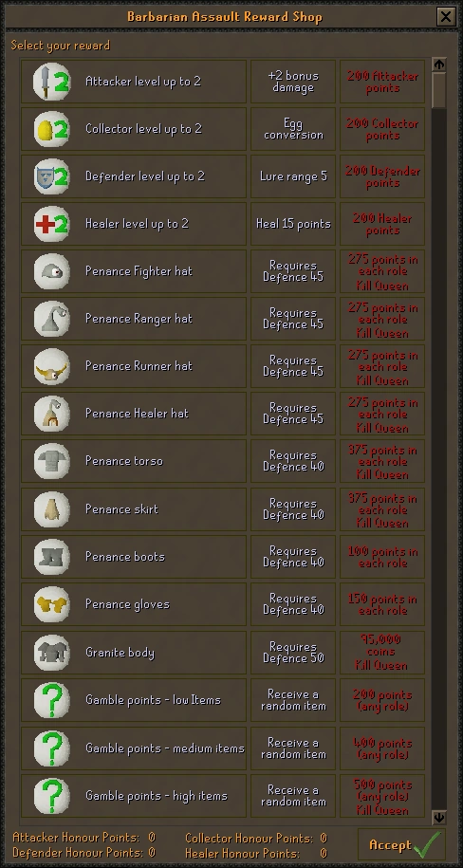Click the scroll up arrow
Image resolution: width=463 pixels, height=868 pixels.
(x=438, y=65)
